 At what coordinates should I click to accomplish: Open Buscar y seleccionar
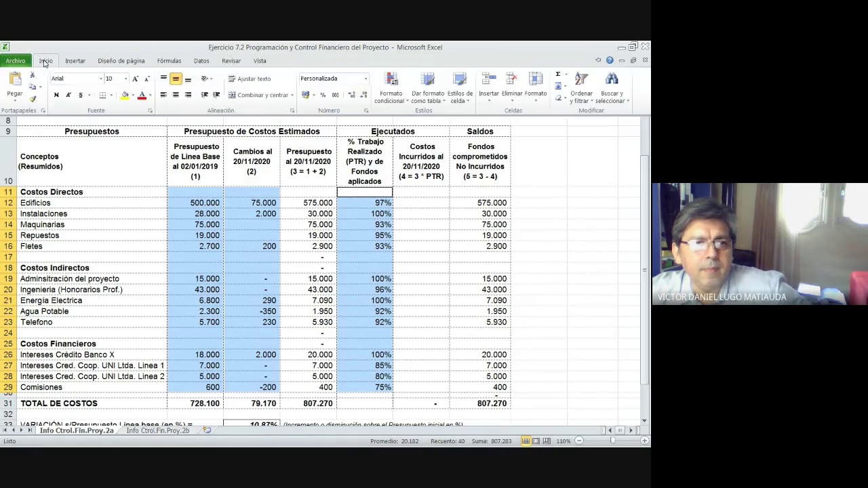(x=612, y=88)
